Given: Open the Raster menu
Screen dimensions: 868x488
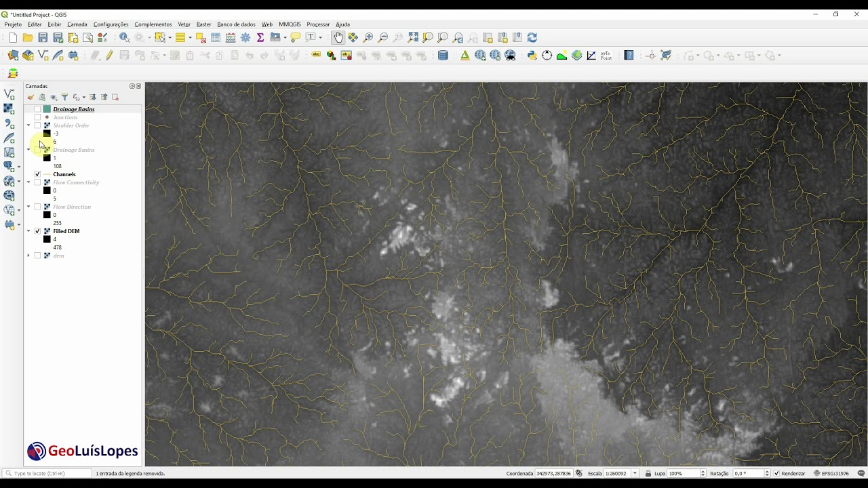Looking at the screenshot, I should [203, 24].
